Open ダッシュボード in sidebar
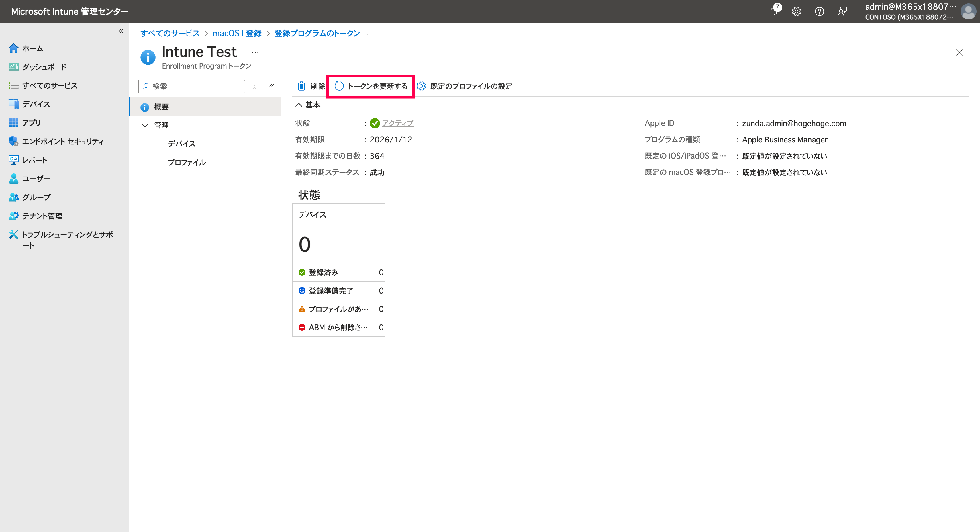This screenshot has height=532, width=980. [x=38, y=67]
